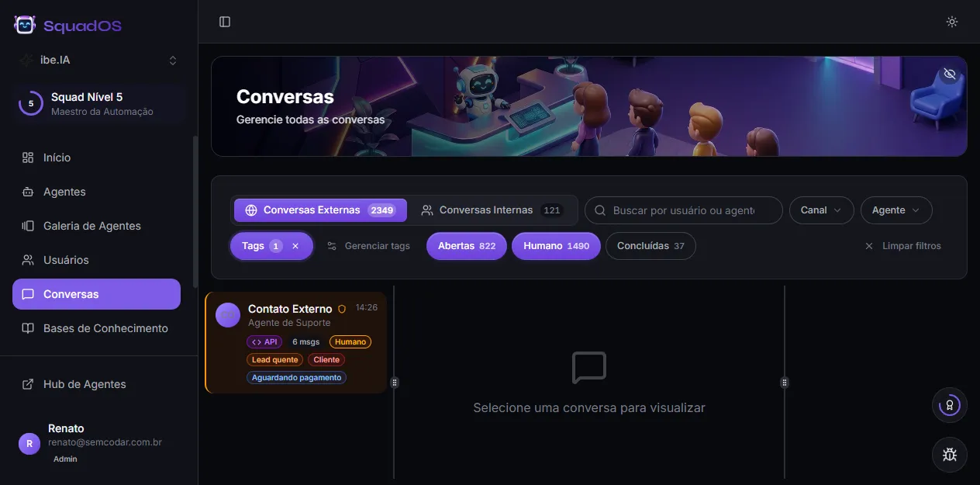Click the Gerenciar tags sliders icon
This screenshot has width=980, height=485.
coord(332,246)
